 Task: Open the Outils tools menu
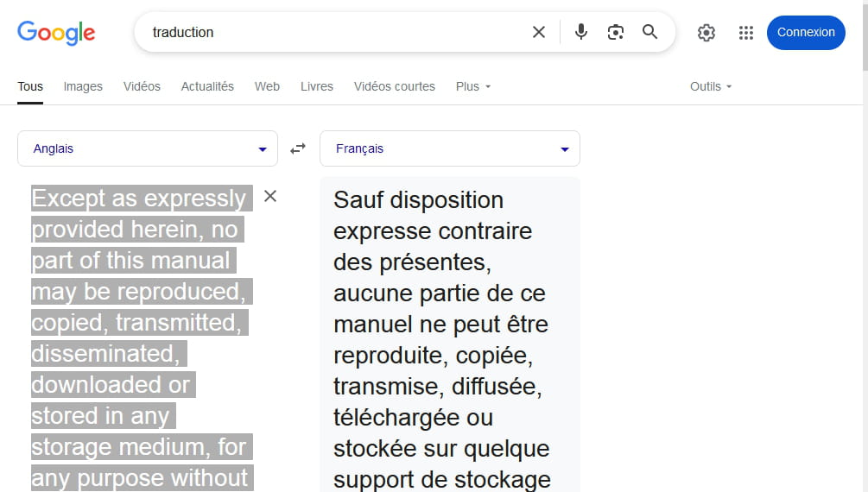711,86
